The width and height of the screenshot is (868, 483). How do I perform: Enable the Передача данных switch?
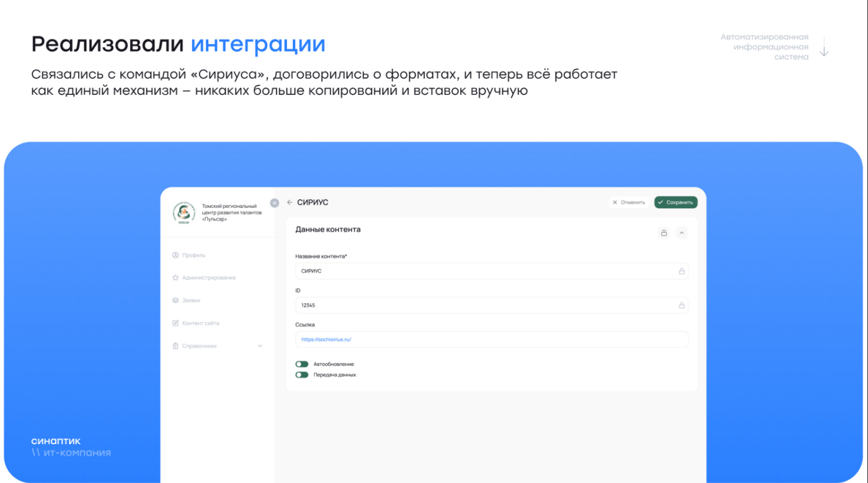302,375
